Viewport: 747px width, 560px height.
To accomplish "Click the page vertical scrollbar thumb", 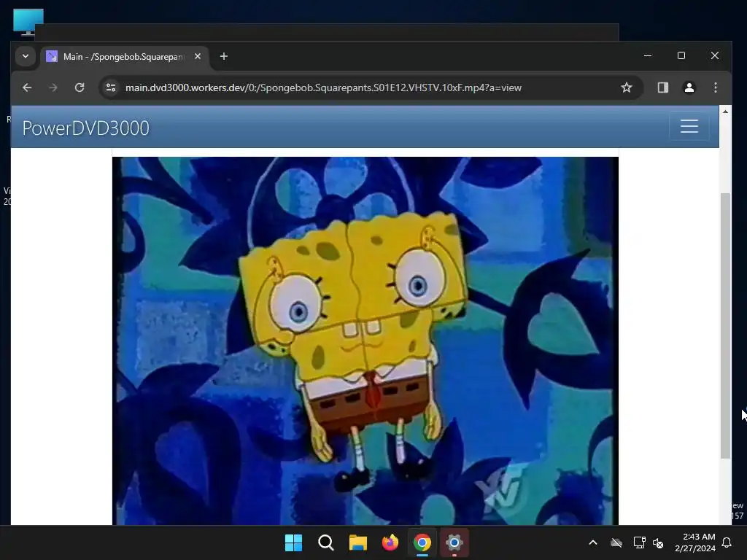I will 725,326.
